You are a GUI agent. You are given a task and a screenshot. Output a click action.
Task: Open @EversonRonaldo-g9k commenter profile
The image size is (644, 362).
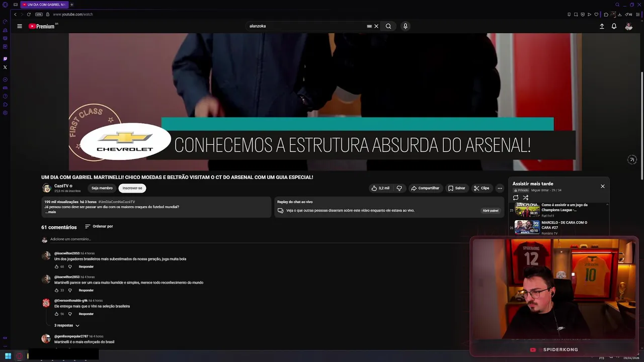71,301
